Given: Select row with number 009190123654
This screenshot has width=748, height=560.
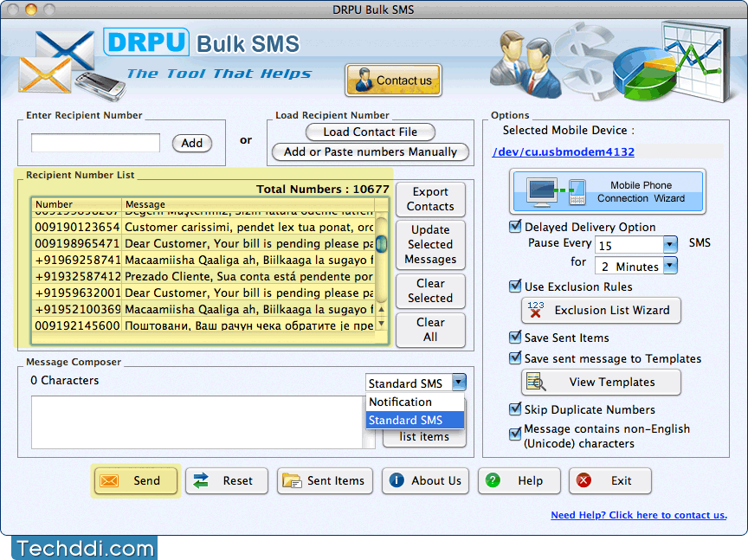Looking at the screenshot, I should (x=204, y=227).
